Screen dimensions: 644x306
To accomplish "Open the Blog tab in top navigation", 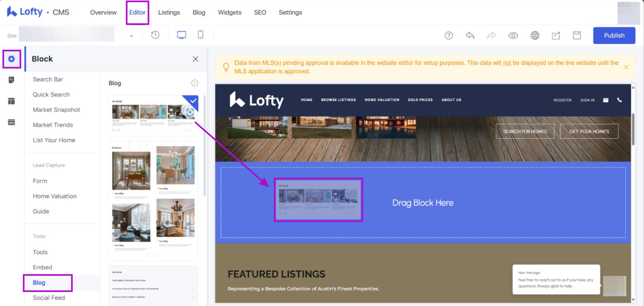I will click(199, 13).
